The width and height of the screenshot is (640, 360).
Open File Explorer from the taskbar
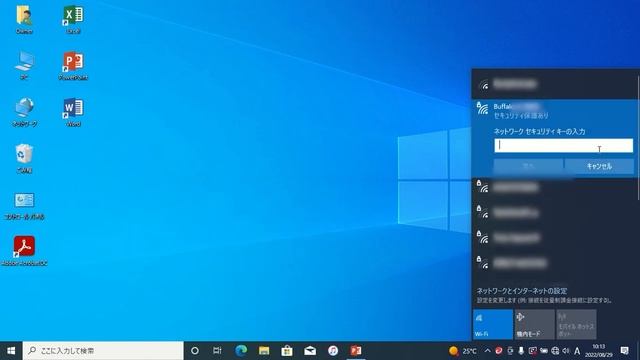coord(264,351)
